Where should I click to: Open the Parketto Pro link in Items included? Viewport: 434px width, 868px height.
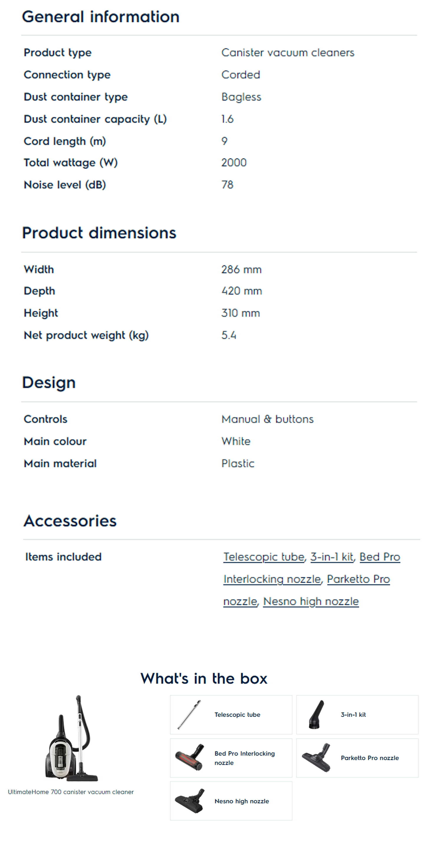point(358,579)
